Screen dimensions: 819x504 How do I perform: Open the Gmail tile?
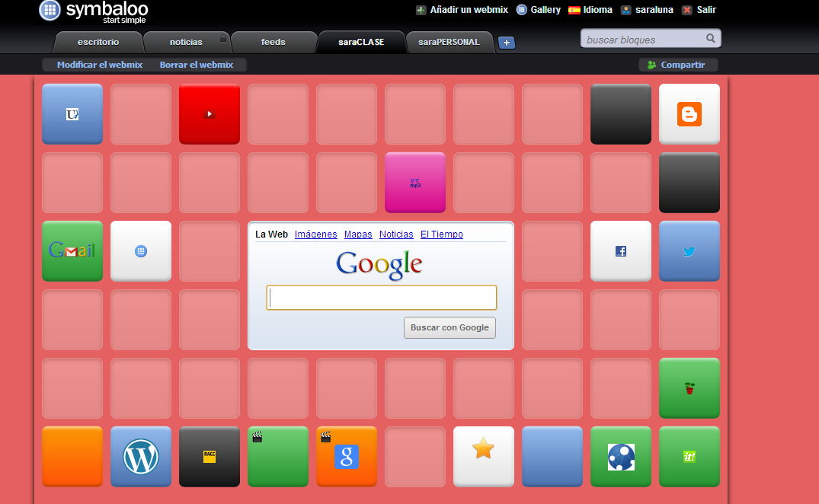tap(72, 251)
